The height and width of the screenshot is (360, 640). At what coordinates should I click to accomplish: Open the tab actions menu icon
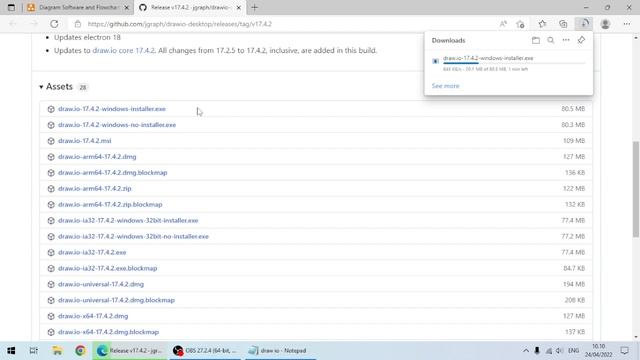[11, 7]
